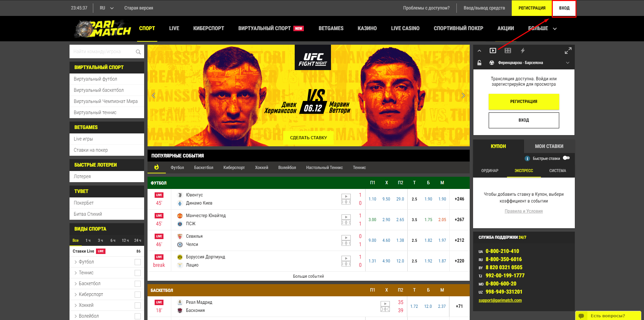Select the СИСТЕМА bet type tab
Viewport: 644px width, 320px height.
558,171
